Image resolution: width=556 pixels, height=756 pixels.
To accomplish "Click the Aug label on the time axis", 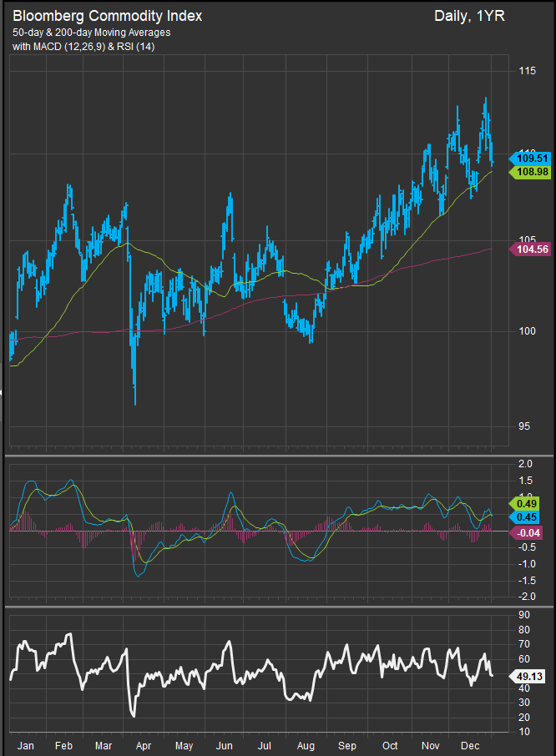I will [306, 744].
